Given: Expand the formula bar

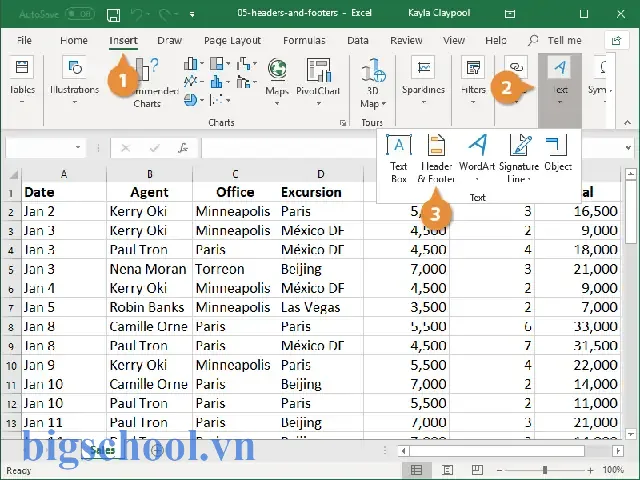Looking at the screenshot, I should pos(628,148).
